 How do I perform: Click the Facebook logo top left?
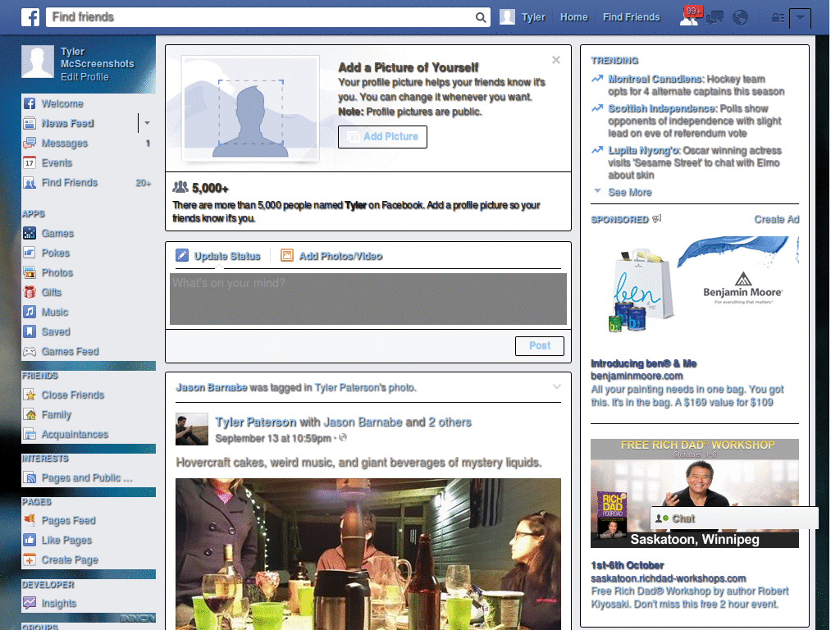coord(30,16)
